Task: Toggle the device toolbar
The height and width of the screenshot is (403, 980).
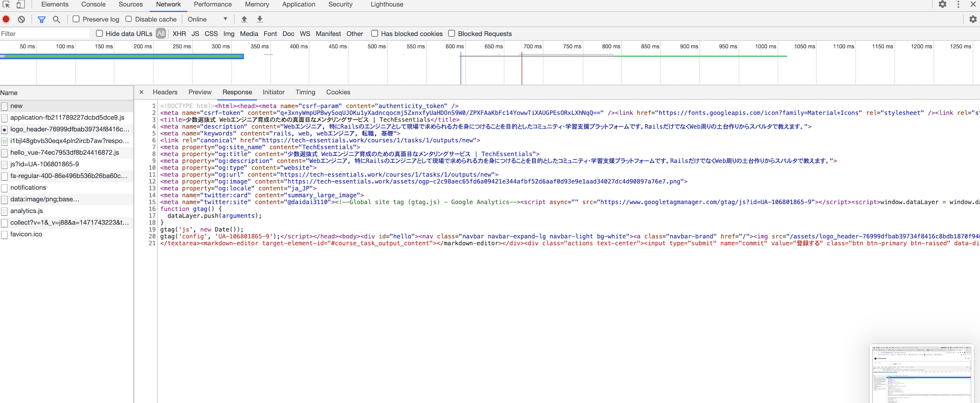Action: tap(21, 4)
